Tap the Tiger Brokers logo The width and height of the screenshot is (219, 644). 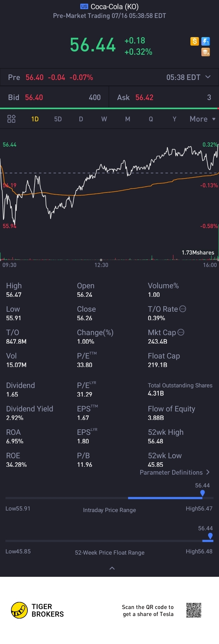19,610
